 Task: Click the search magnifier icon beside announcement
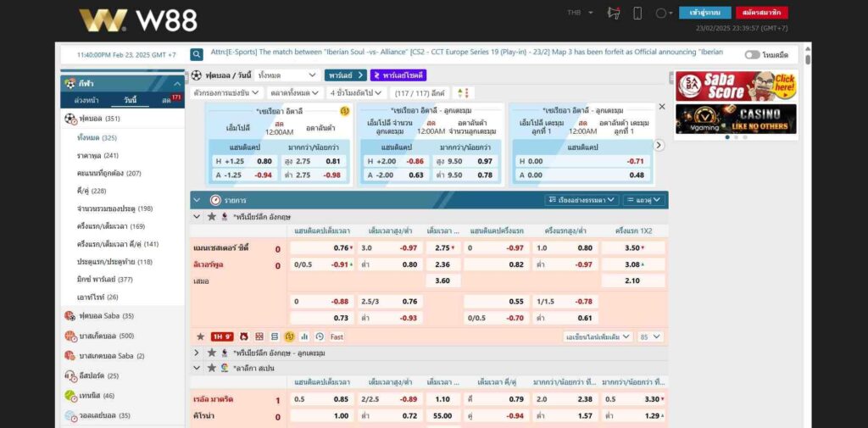(197, 54)
